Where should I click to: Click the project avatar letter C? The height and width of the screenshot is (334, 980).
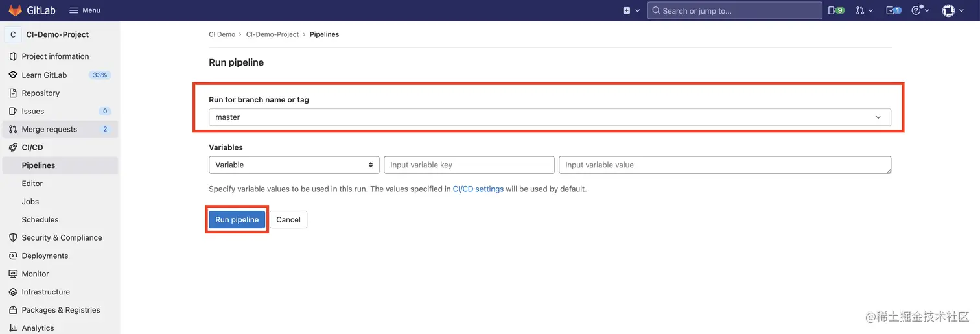coord(13,34)
